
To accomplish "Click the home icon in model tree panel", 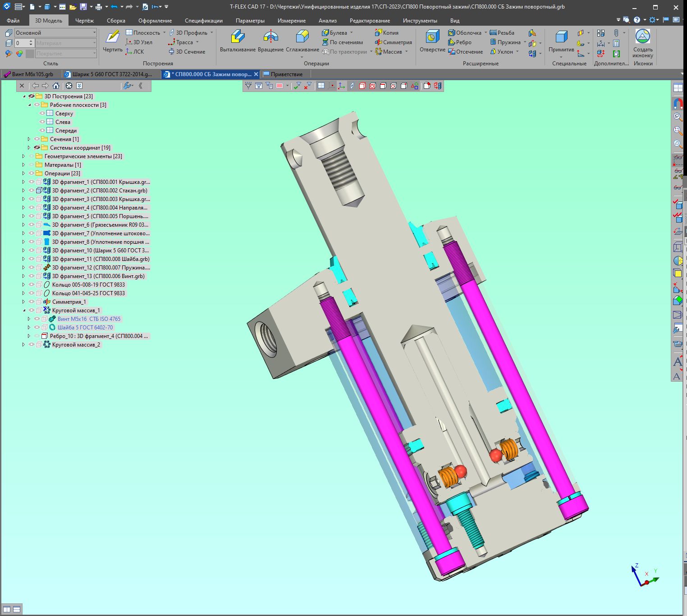I will click(56, 86).
